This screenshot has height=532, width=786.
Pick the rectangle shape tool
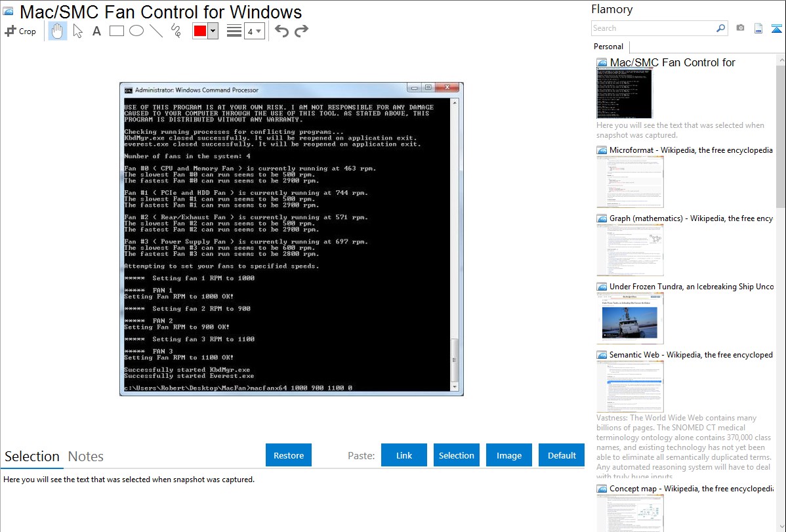click(x=116, y=31)
